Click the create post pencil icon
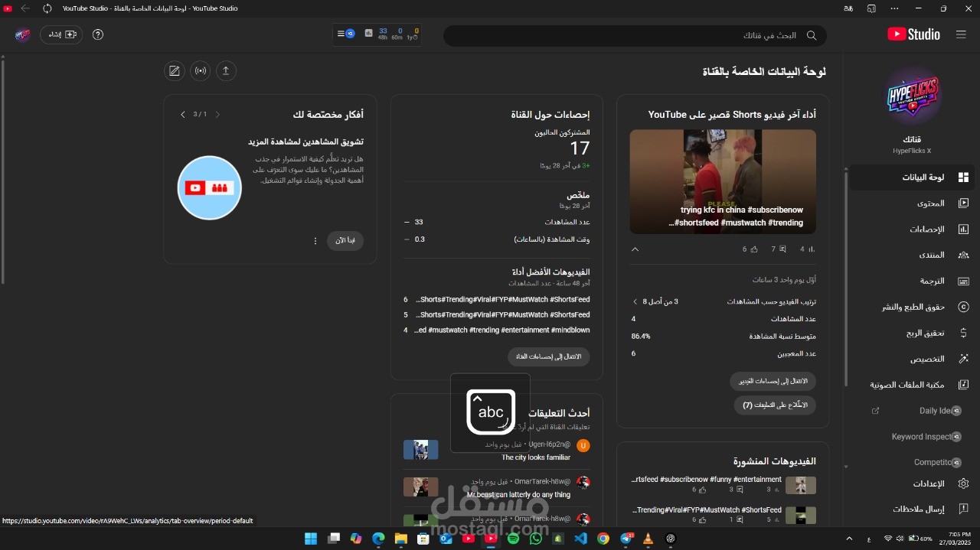 175,71
